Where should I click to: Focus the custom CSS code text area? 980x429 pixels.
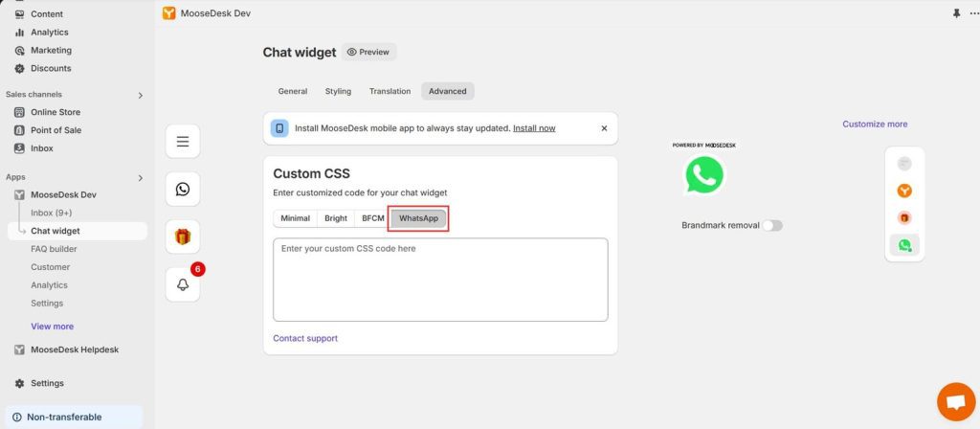click(x=440, y=280)
